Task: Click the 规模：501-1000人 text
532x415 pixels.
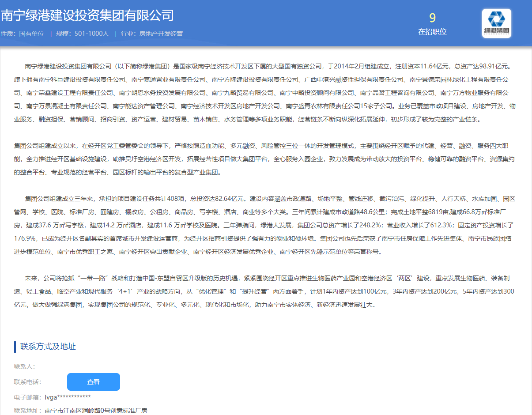Action: coord(82,34)
